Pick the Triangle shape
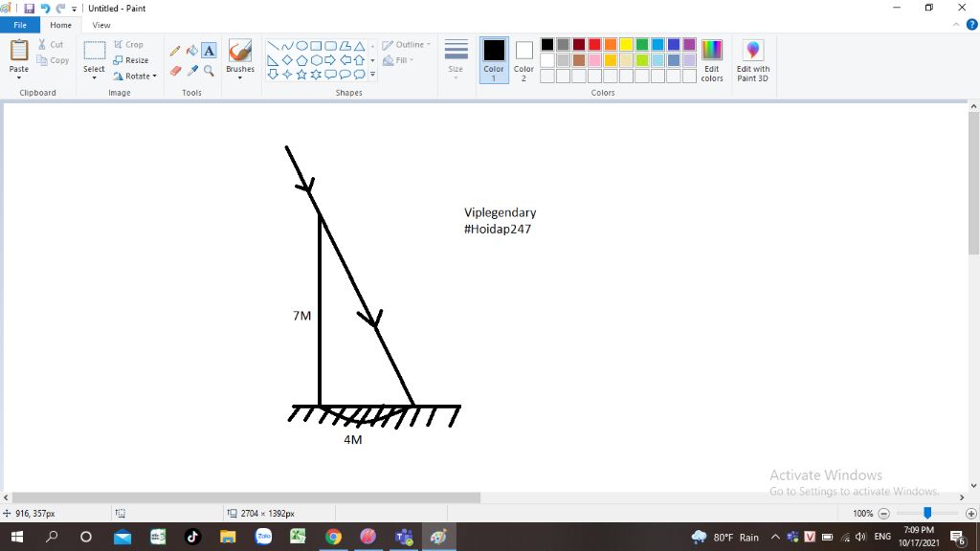 (360, 46)
